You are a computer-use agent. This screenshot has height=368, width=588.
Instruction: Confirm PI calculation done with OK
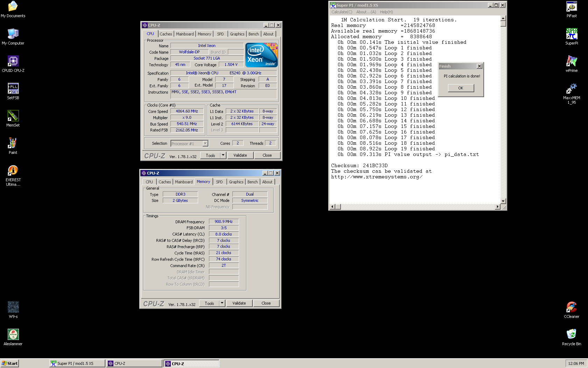(461, 88)
